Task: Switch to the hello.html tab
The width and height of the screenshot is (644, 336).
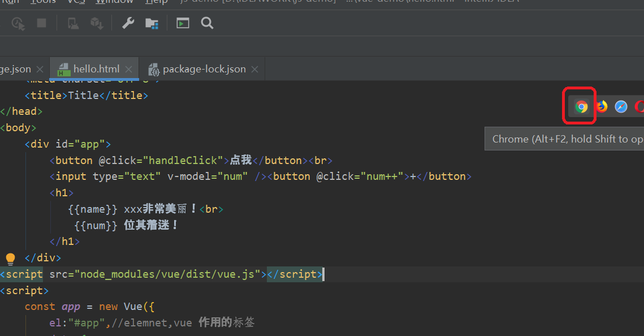Action: (94, 69)
